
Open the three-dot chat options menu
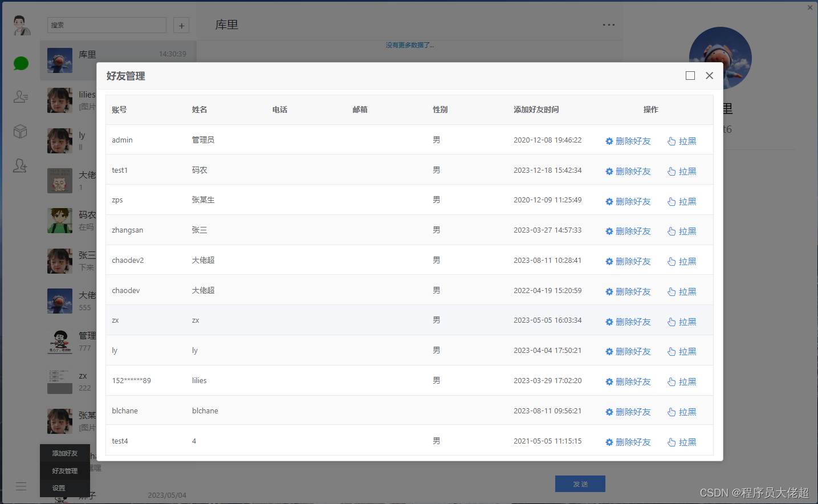pos(609,25)
